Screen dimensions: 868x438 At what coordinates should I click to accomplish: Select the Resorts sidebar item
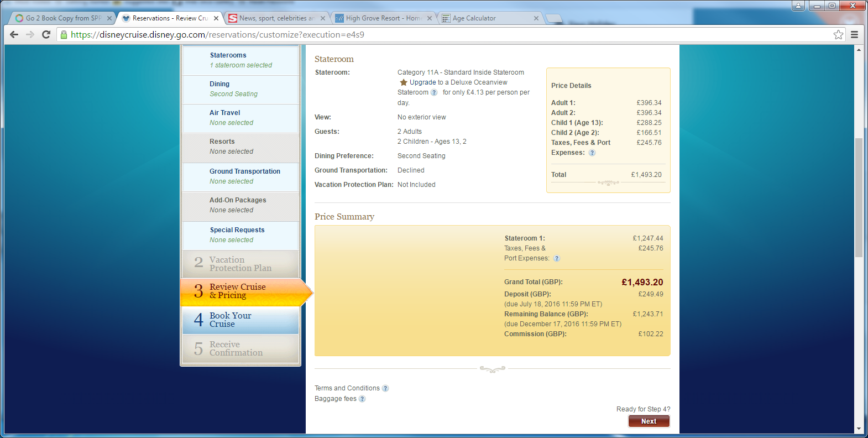240,147
